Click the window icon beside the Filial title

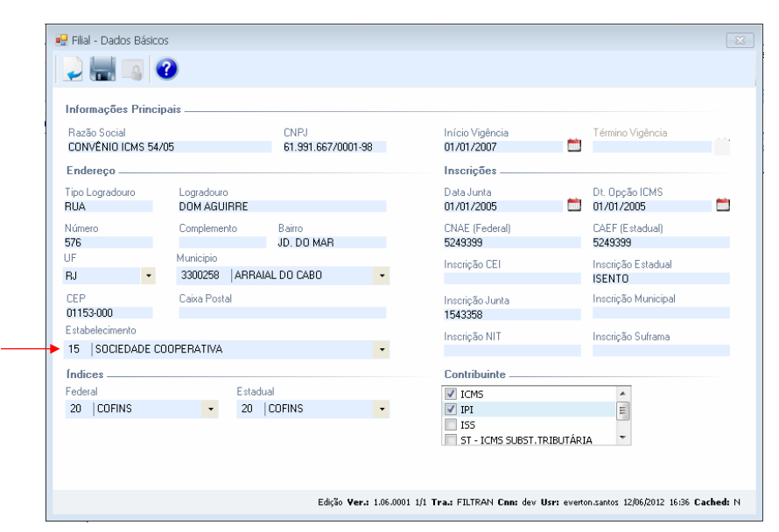click(62, 40)
